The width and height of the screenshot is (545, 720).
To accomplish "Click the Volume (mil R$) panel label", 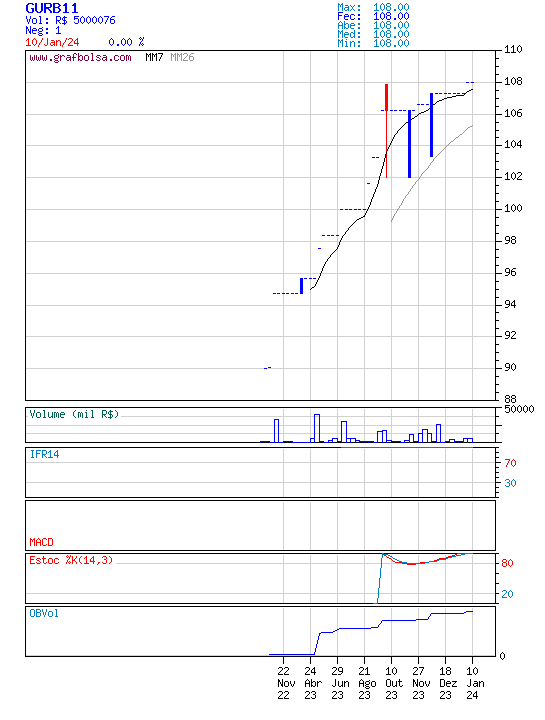I will click(74, 414).
